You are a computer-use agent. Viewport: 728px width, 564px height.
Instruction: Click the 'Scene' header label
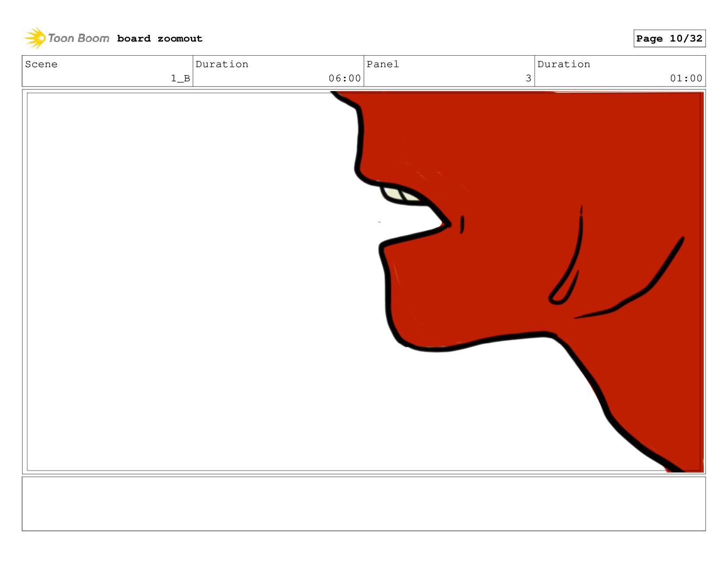41,64
